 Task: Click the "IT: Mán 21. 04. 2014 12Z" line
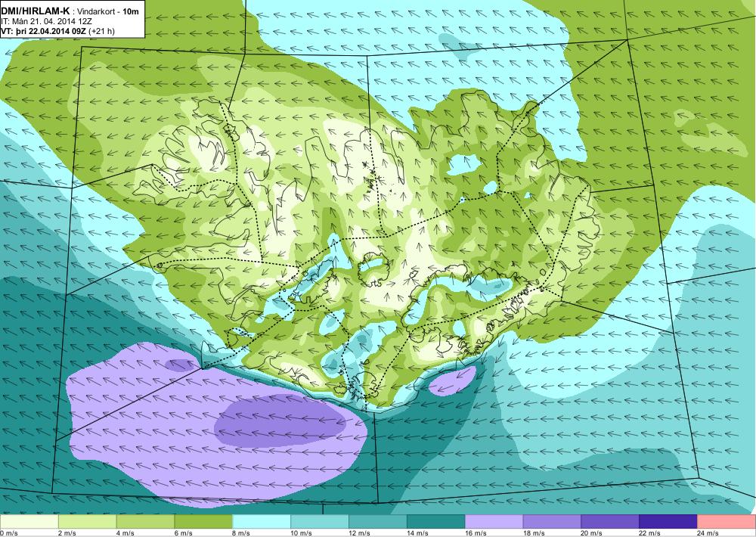pyautogui.click(x=47, y=21)
